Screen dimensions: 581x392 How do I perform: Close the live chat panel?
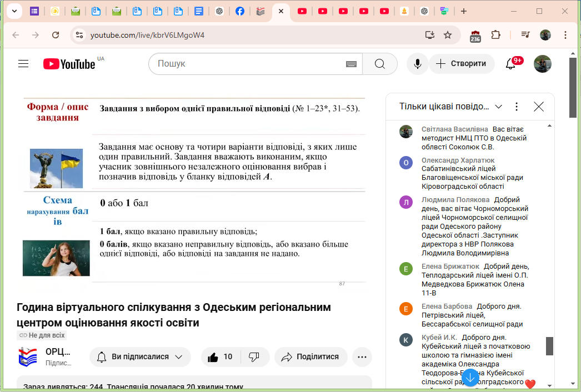pyautogui.click(x=538, y=107)
